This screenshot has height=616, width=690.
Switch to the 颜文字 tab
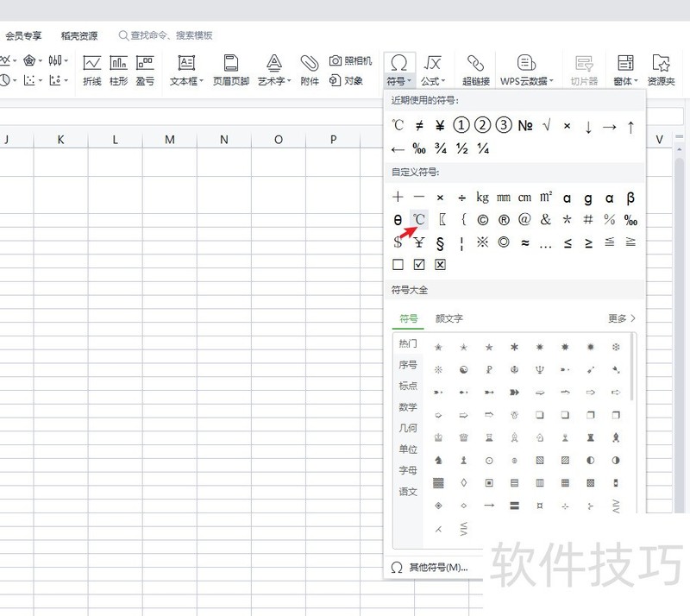[449, 318]
